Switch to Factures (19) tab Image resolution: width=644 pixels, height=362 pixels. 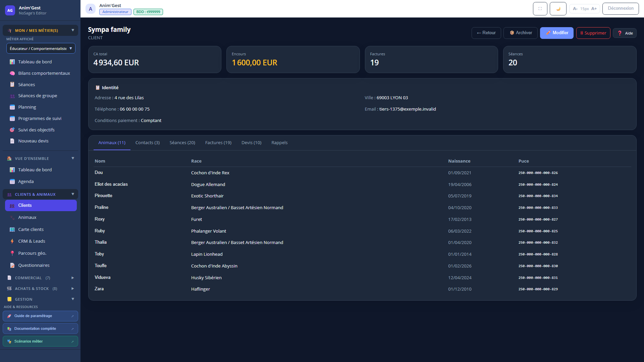click(x=218, y=143)
